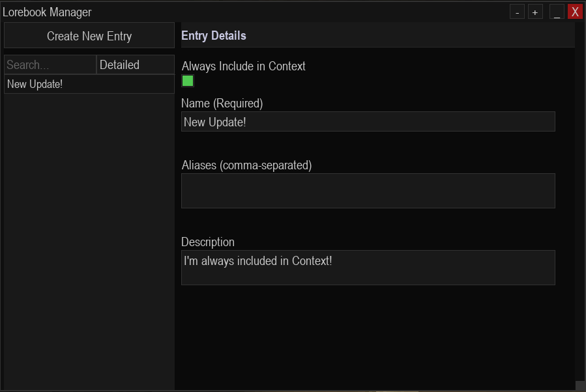Click the Aliases (comma-separated) label
Screen dimensions: 586x392
coord(246,165)
